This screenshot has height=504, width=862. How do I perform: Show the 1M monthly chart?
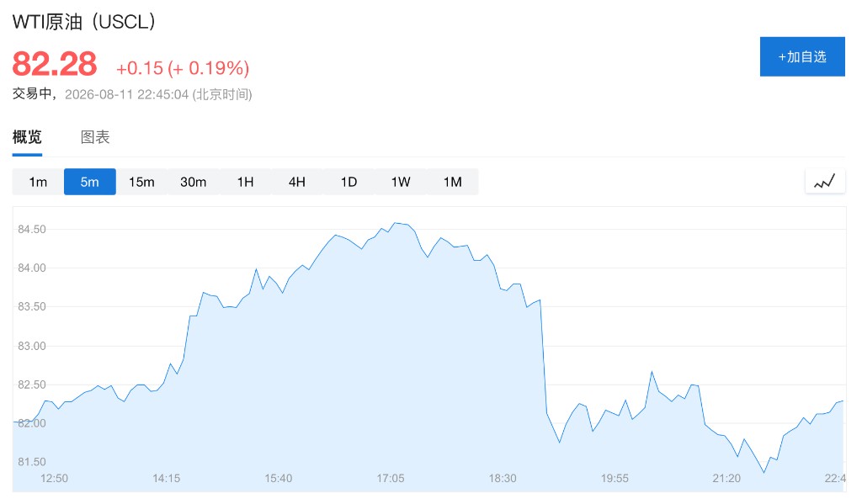[x=452, y=182]
